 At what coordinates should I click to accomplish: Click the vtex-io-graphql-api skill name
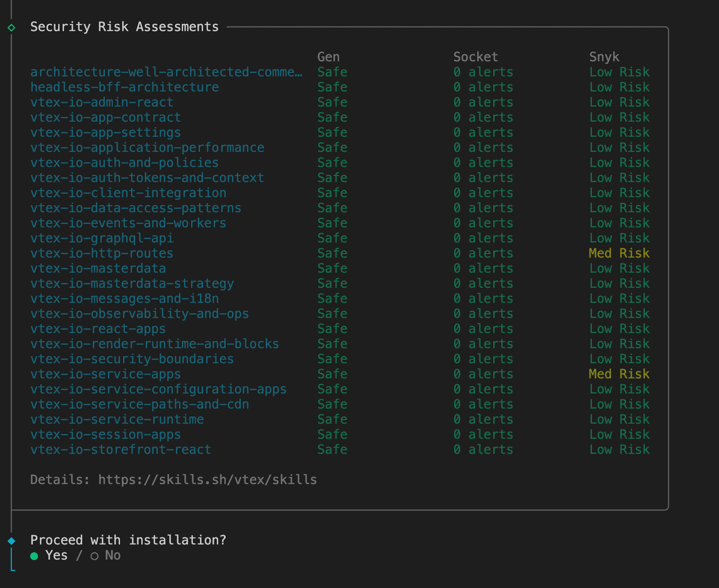pyautogui.click(x=102, y=238)
